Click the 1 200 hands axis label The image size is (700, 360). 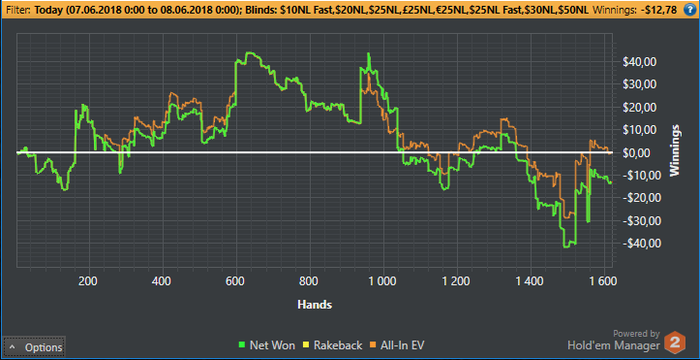pos(457,281)
